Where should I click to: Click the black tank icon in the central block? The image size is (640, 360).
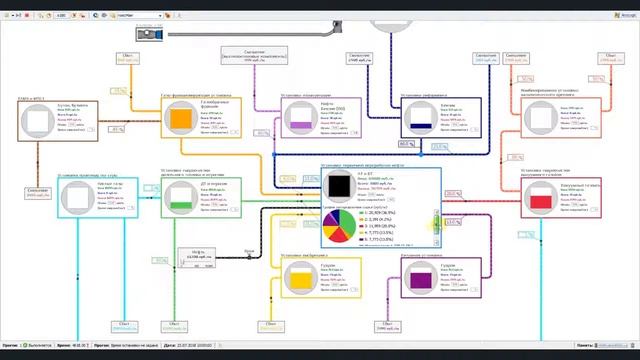point(339,186)
